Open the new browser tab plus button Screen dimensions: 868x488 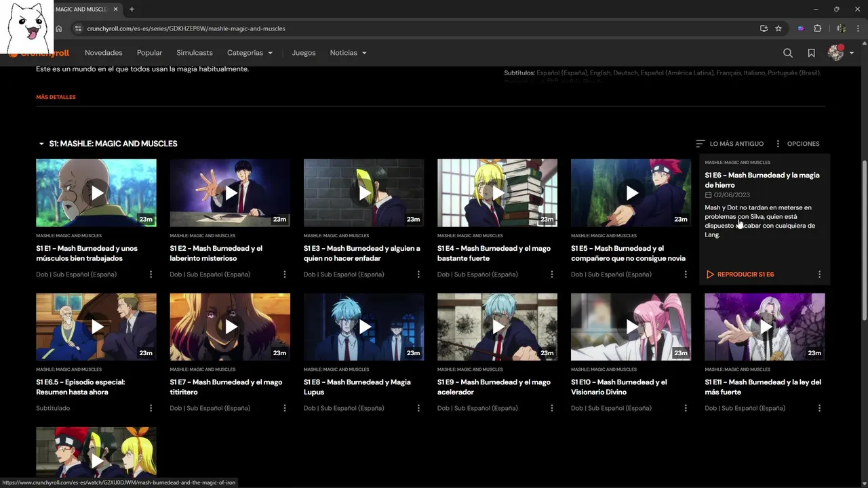point(132,9)
